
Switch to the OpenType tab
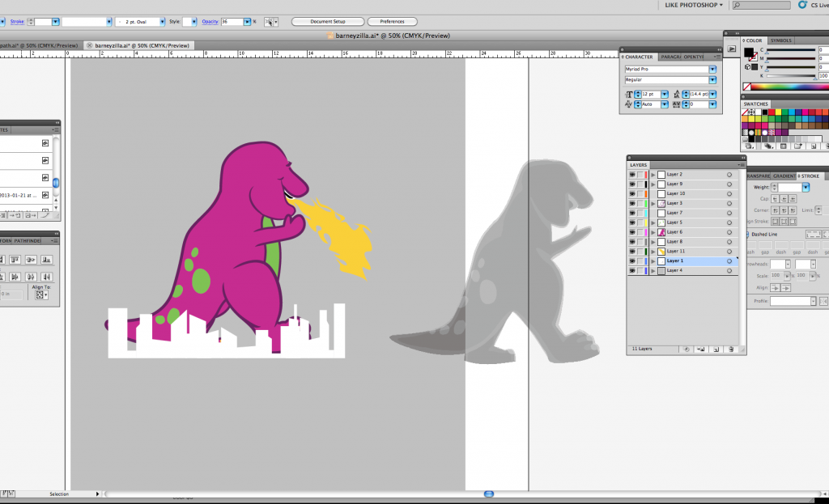[x=694, y=57]
